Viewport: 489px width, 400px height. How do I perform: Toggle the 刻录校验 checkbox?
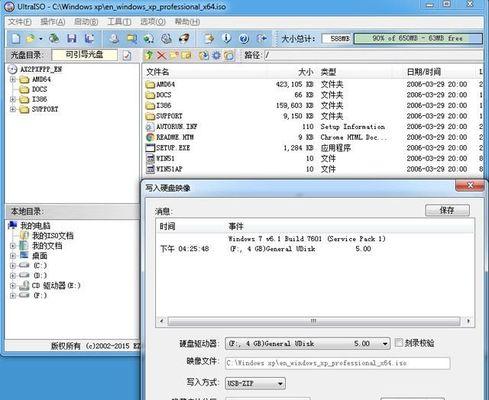pyautogui.click(x=399, y=343)
